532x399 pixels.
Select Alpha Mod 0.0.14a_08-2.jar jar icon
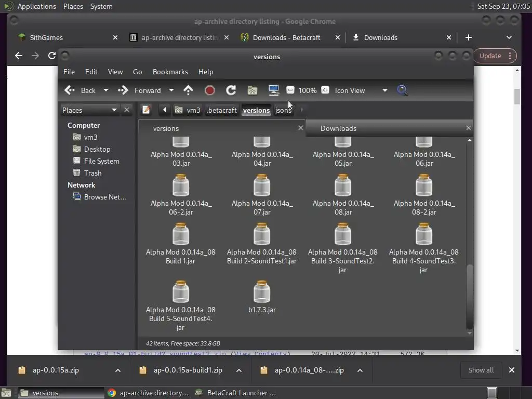[424, 185]
